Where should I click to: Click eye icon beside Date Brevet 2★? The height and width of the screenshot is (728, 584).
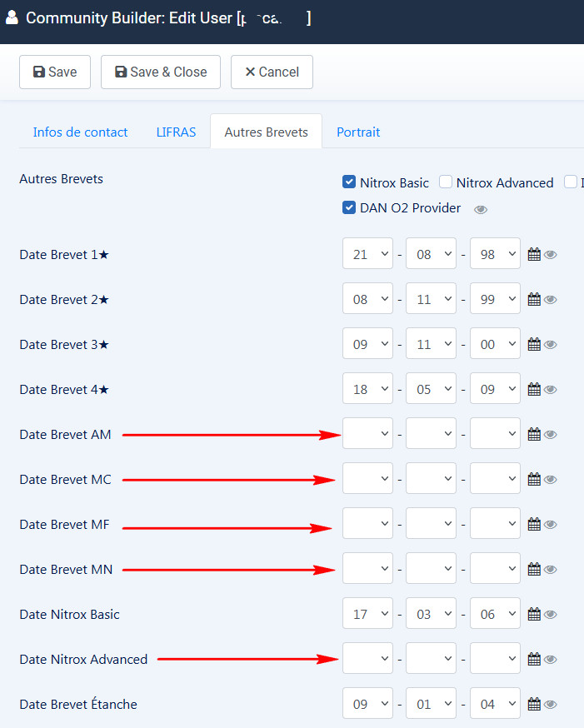(x=551, y=300)
